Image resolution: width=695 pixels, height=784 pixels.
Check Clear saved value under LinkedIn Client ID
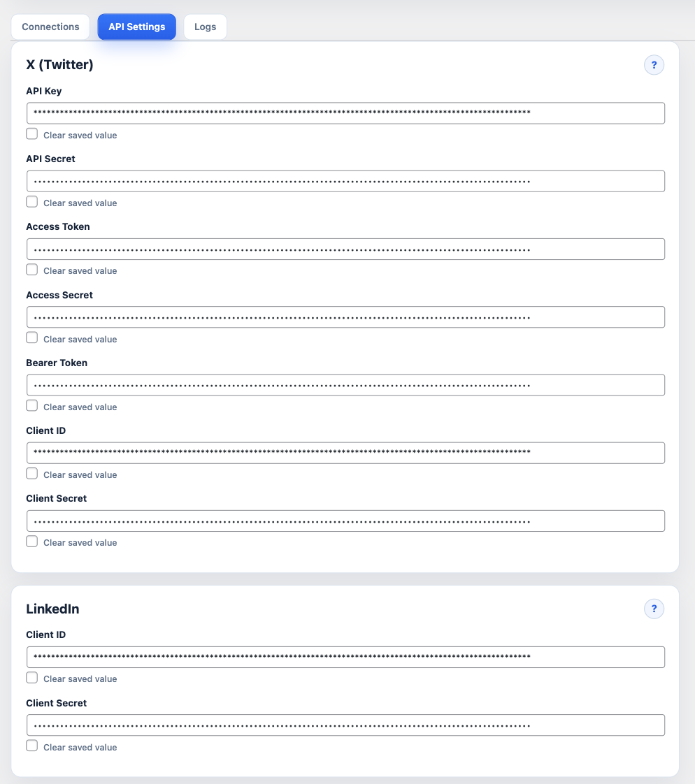(31, 676)
